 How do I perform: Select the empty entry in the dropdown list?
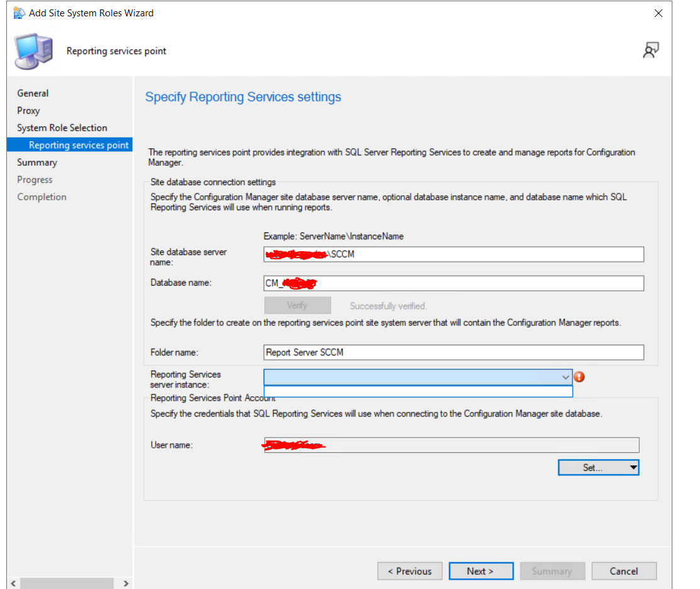pos(418,391)
